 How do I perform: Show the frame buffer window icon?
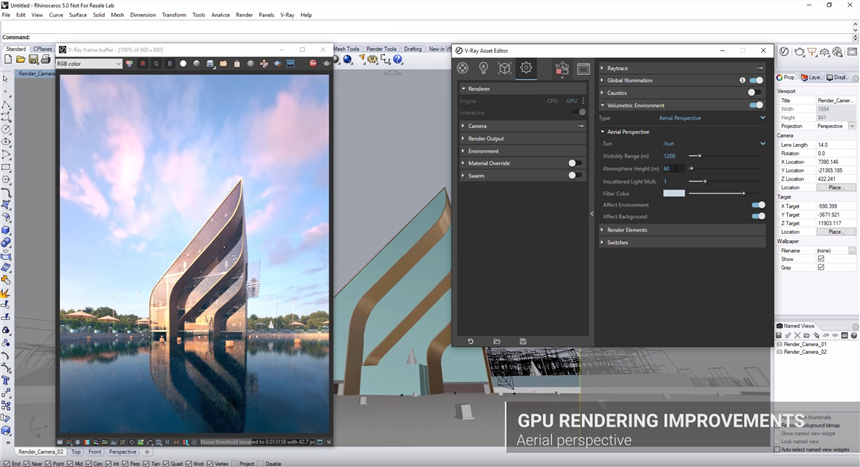(x=584, y=68)
